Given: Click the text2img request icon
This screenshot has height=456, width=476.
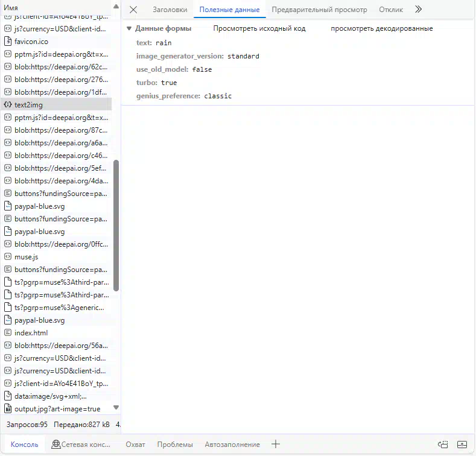Looking at the screenshot, I should 8,105.
